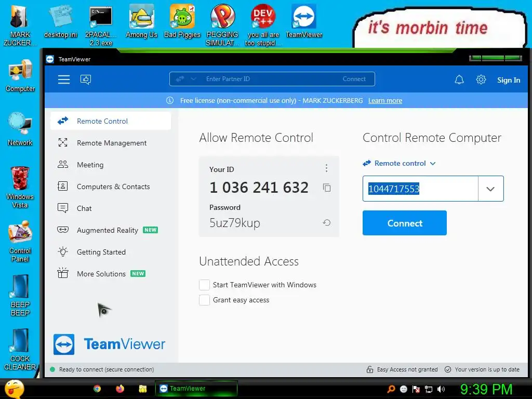Open the three-dot options next to Your ID
Viewport: 532px width, 399px height.
(x=326, y=168)
